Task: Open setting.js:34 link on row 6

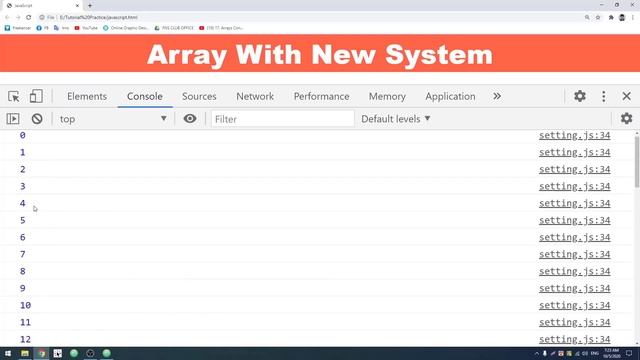Action: pyautogui.click(x=575, y=238)
